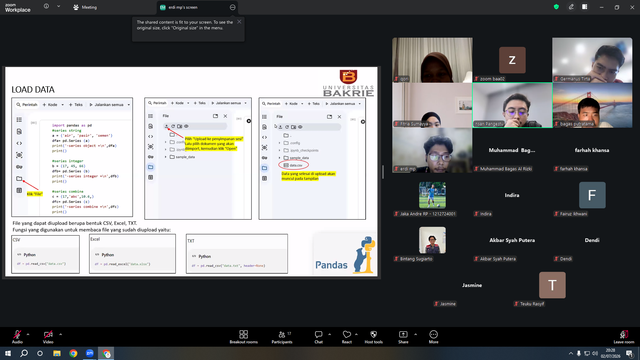Click the Cortana circle on taskbar
The image size is (640, 360).
coord(40,353)
